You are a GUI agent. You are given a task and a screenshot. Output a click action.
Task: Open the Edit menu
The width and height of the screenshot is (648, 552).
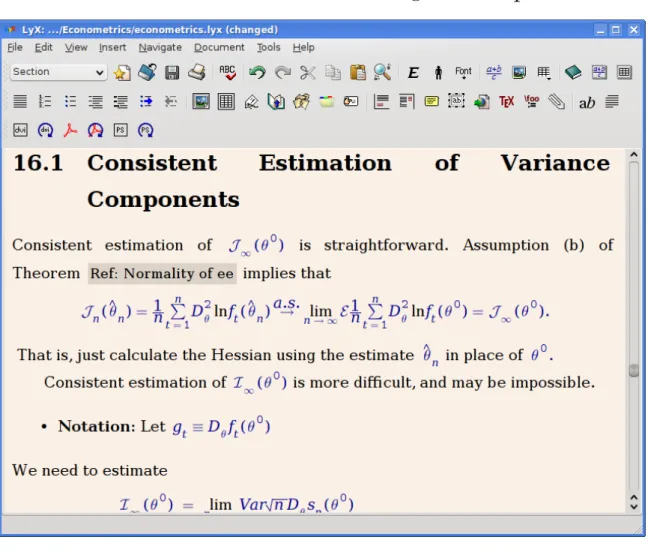click(43, 48)
